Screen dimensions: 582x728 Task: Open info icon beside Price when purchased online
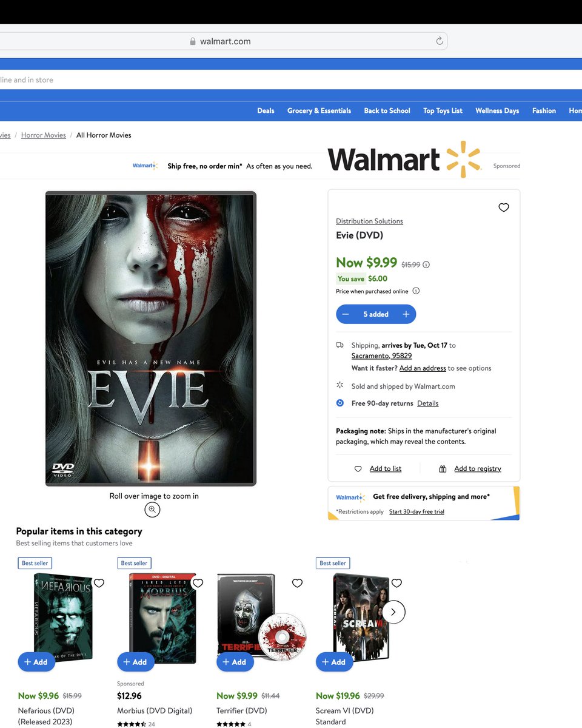pyautogui.click(x=416, y=291)
